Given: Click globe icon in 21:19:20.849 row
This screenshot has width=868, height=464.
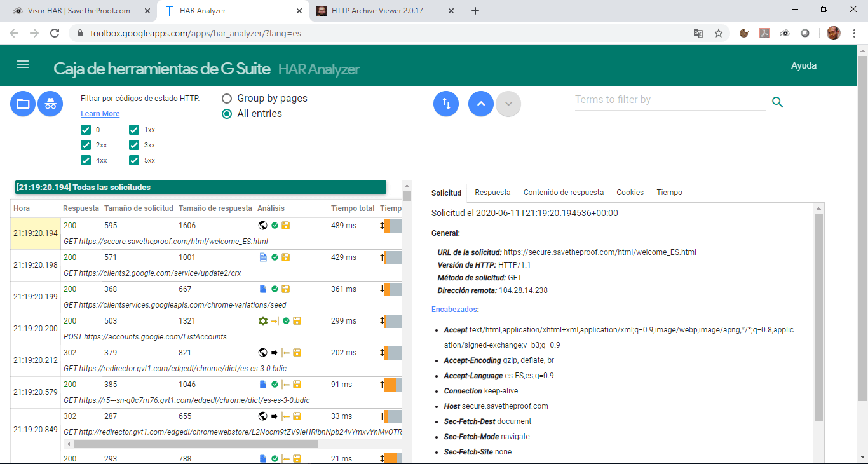Looking at the screenshot, I should point(262,416).
